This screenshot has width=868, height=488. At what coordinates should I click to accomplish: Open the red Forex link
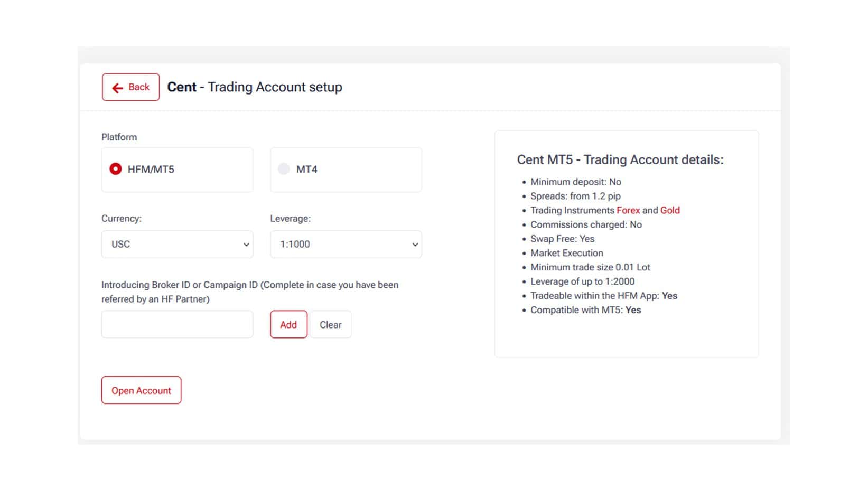(628, 210)
